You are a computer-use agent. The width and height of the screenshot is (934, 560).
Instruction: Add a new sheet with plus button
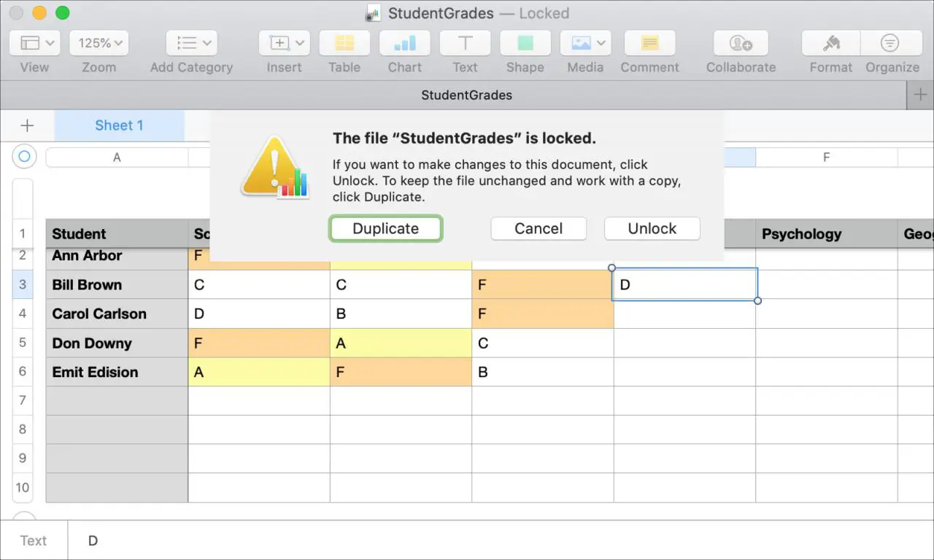[x=27, y=125]
